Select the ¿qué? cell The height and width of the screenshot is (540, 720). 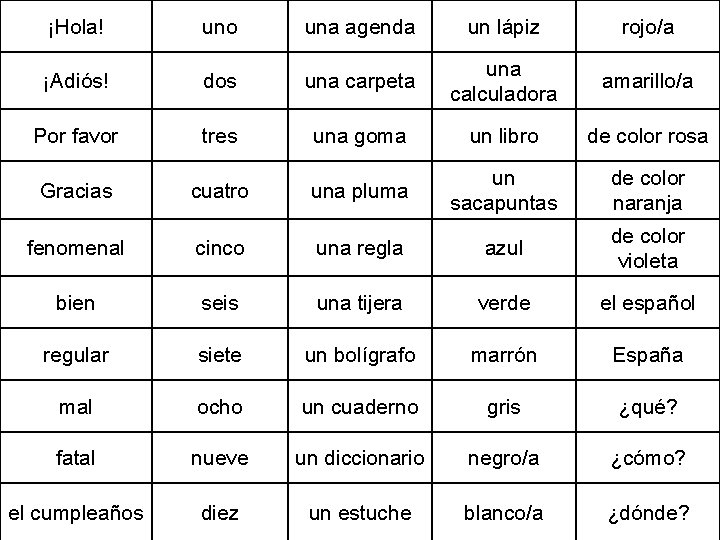[648, 406]
